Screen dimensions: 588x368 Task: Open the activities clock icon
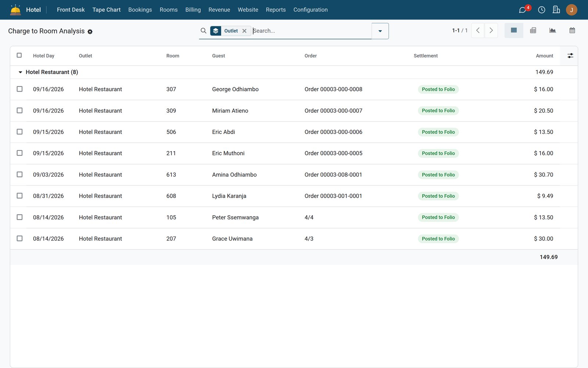[x=542, y=10]
